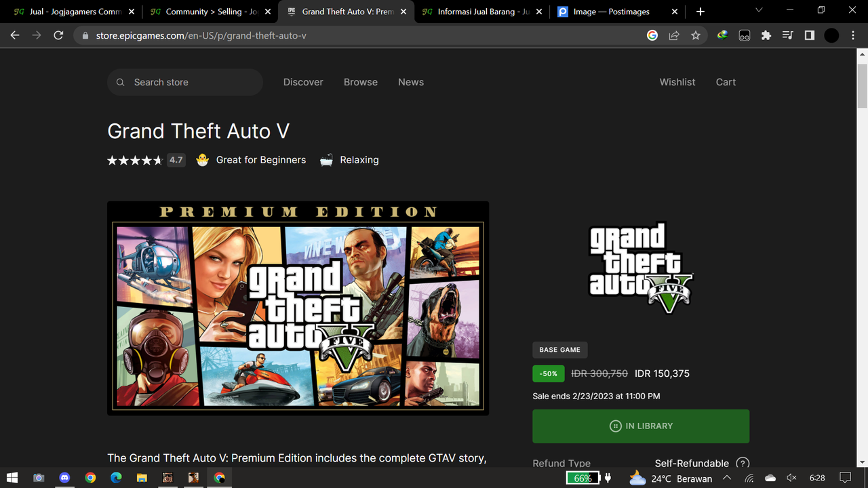Open the tab search dropdown chevron
The width and height of the screenshot is (868, 488).
(759, 12)
